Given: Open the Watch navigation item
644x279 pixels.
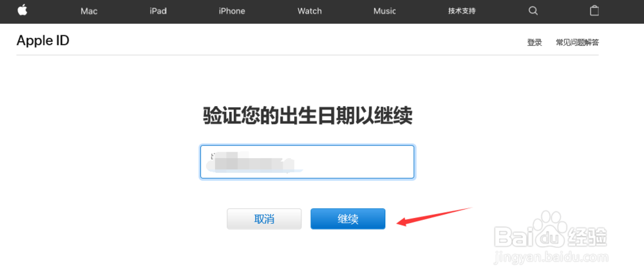Looking at the screenshot, I should pos(310,11).
